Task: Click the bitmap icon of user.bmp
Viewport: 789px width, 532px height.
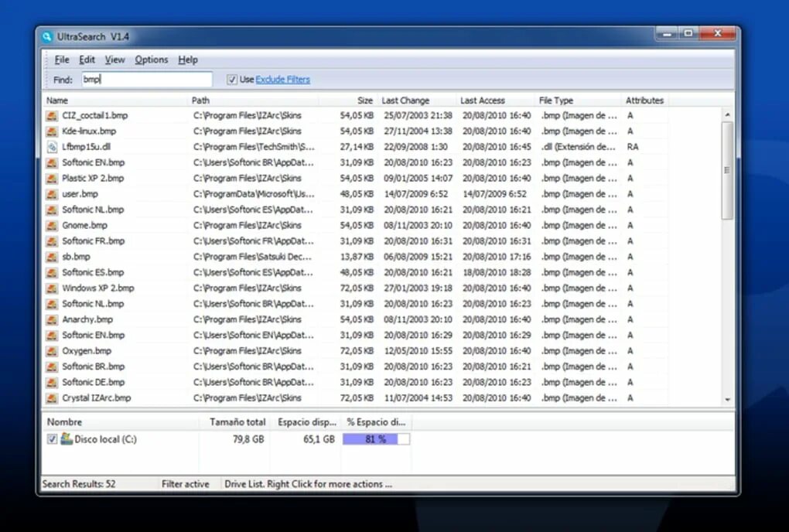Action: point(51,194)
